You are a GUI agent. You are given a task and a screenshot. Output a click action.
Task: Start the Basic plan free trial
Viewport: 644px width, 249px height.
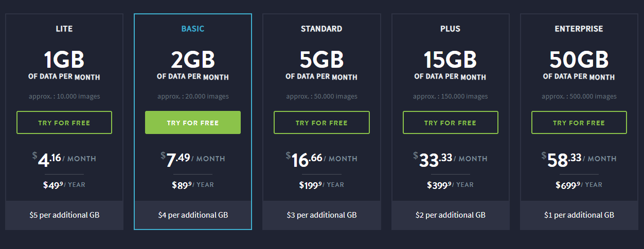(x=193, y=123)
